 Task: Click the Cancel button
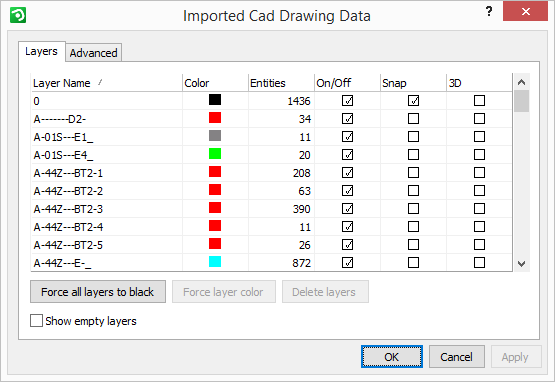pos(457,357)
